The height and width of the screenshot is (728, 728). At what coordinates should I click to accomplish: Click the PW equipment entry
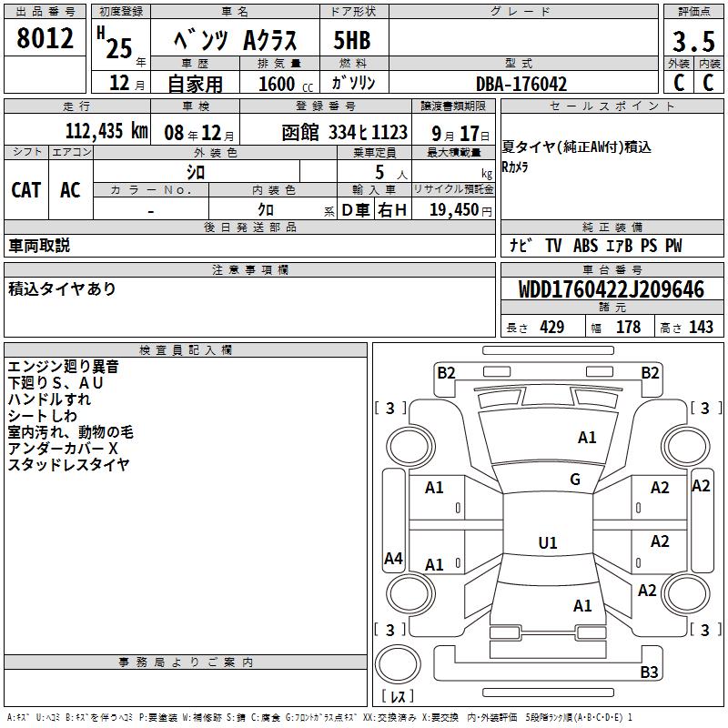tap(673, 245)
